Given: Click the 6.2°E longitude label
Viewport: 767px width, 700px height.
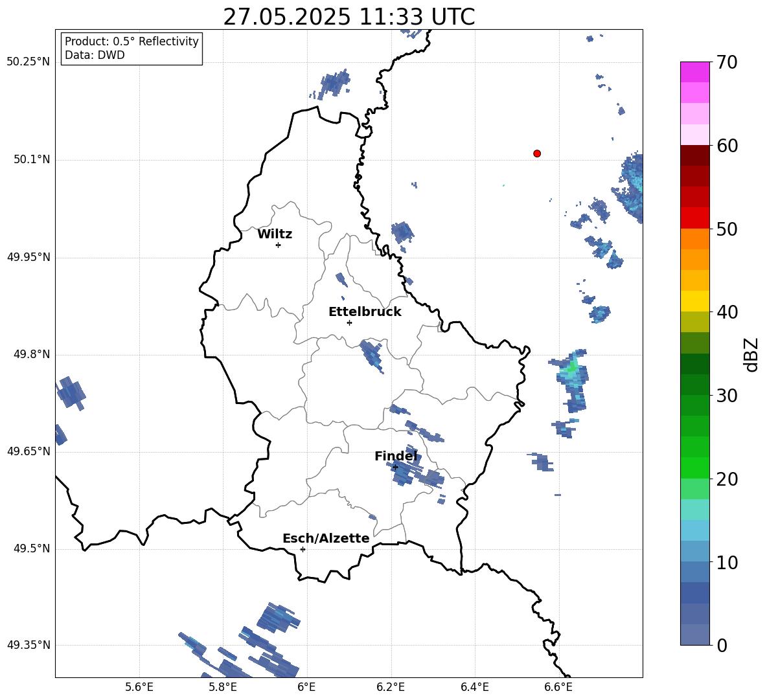Looking at the screenshot, I should [x=391, y=687].
